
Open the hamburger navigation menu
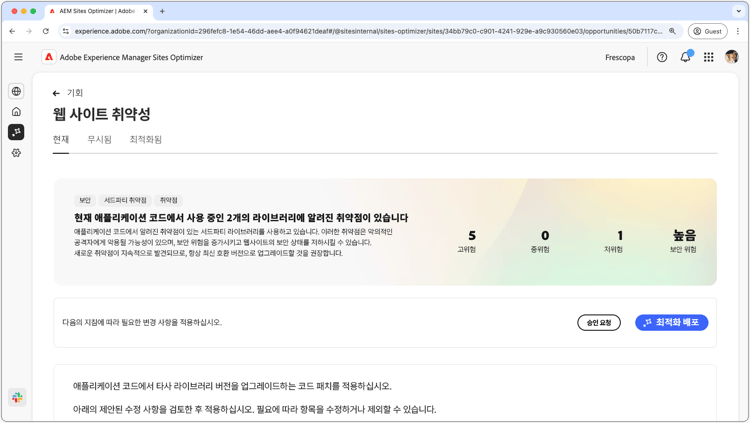coord(18,57)
